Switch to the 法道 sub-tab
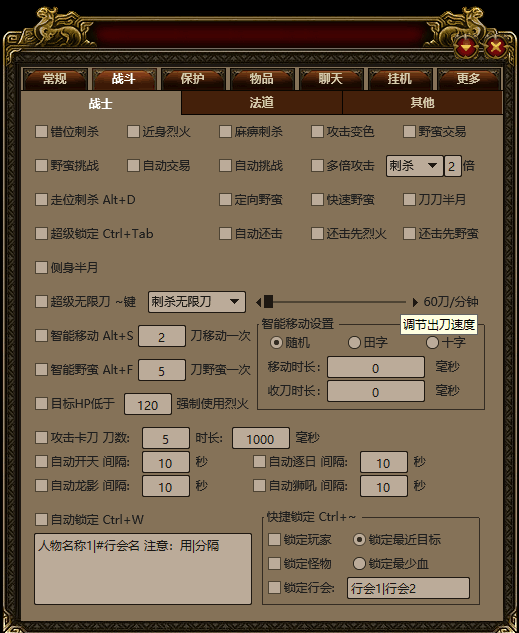Image resolution: width=519 pixels, height=633 pixels. coord(262,103)
